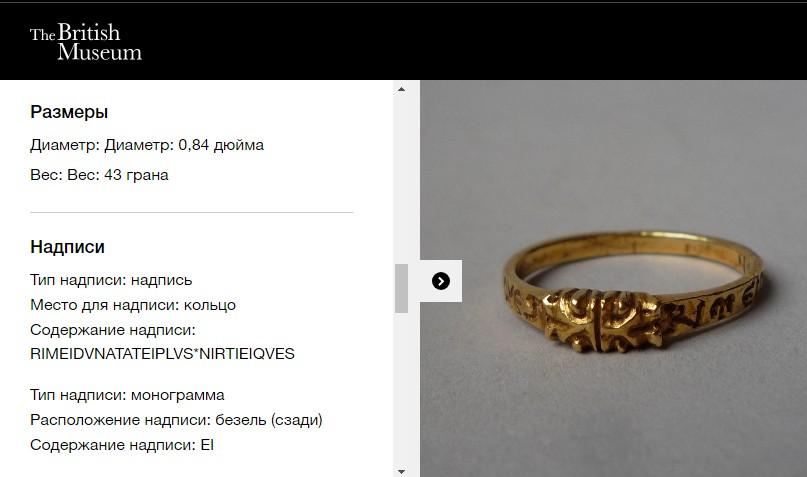Image resolution: width=807 pixels, height=477 pixels.
Task: Click the Диаметр 0,84 дюйма line
Action: tap(147, 145)
